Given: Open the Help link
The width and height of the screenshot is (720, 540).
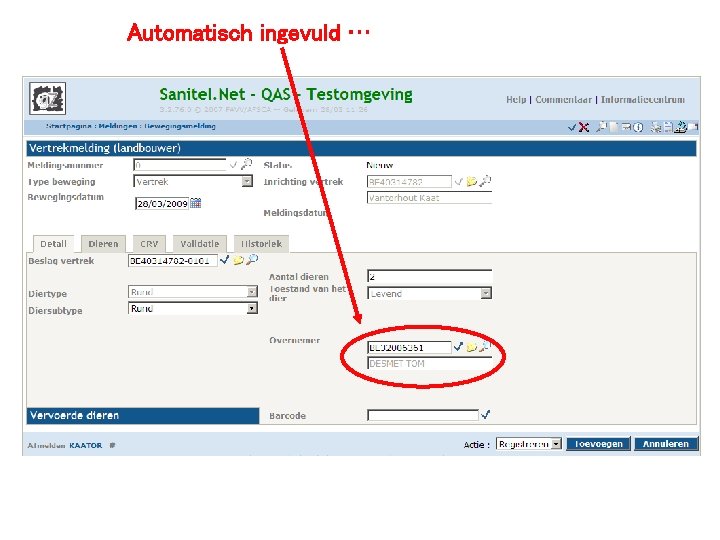Looking at the screenshot, I should click(516, 100).
